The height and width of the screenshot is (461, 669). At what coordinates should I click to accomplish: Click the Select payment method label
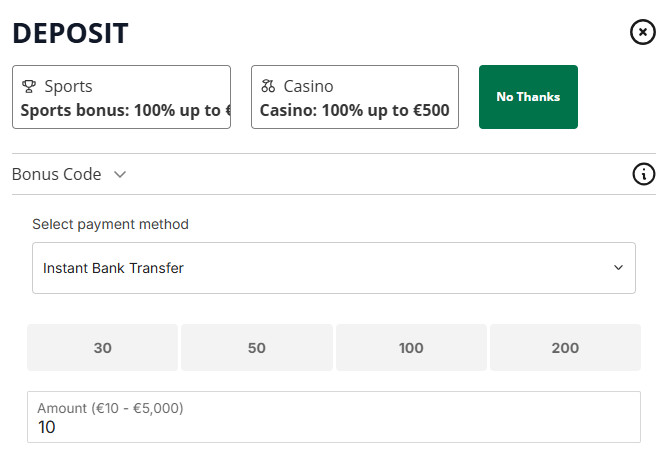[110, 224]
